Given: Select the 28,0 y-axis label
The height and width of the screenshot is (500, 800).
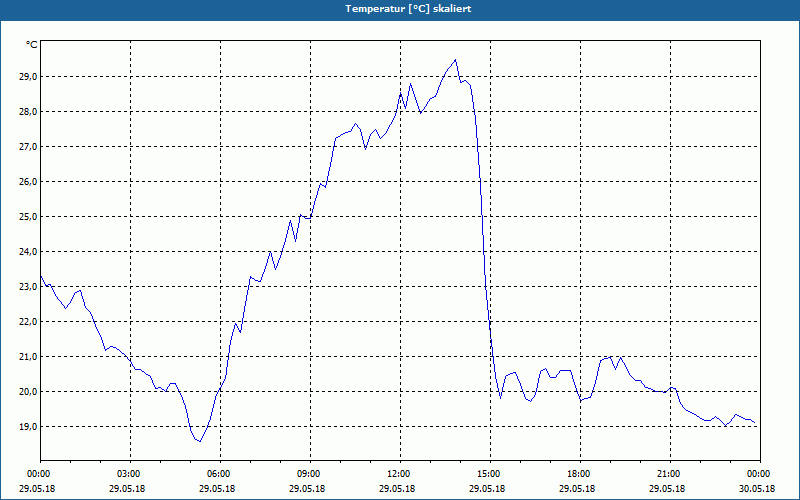Looking at the screenshot, I should [x=28, y=112].
